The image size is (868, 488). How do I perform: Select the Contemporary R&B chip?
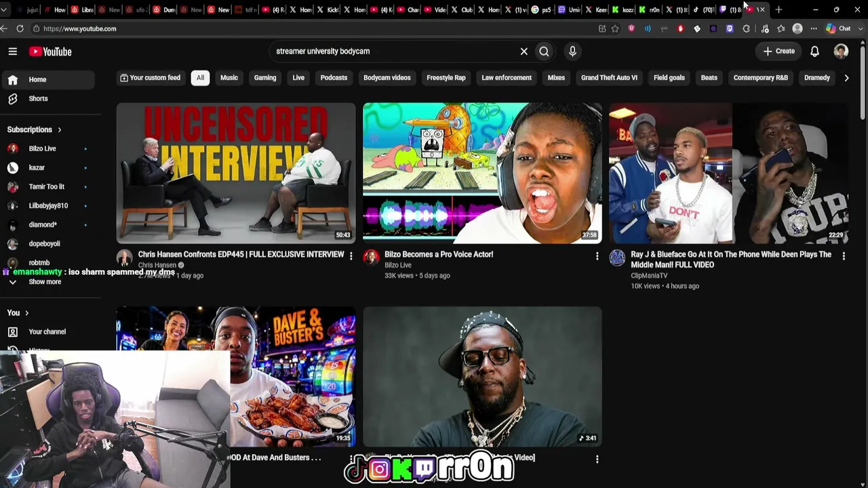(x=761, y=78)
